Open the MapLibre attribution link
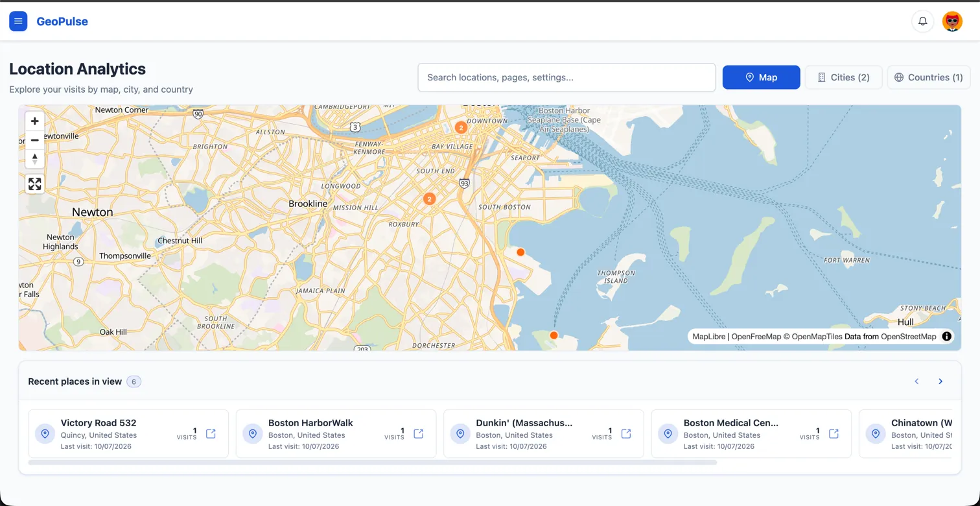Image resolution: width=980 pixels, height=506 pixels. [708, 337]
